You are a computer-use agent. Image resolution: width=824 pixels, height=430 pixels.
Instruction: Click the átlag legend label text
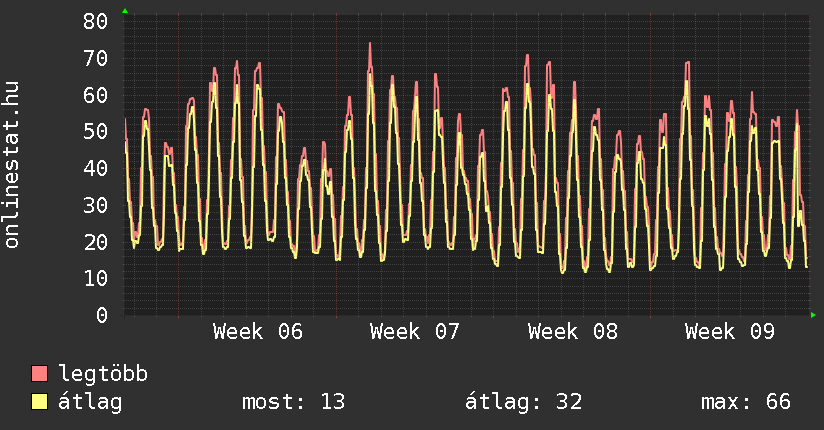91,402
